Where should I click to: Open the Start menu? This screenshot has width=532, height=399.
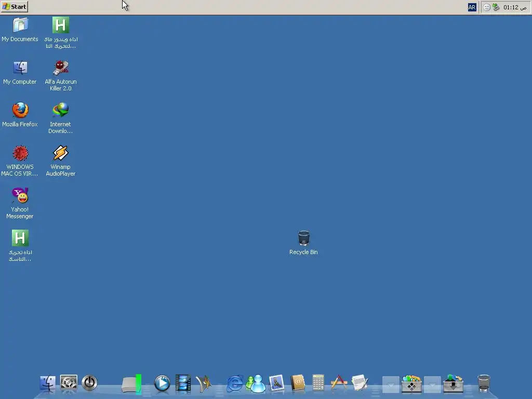coord(14,7)
